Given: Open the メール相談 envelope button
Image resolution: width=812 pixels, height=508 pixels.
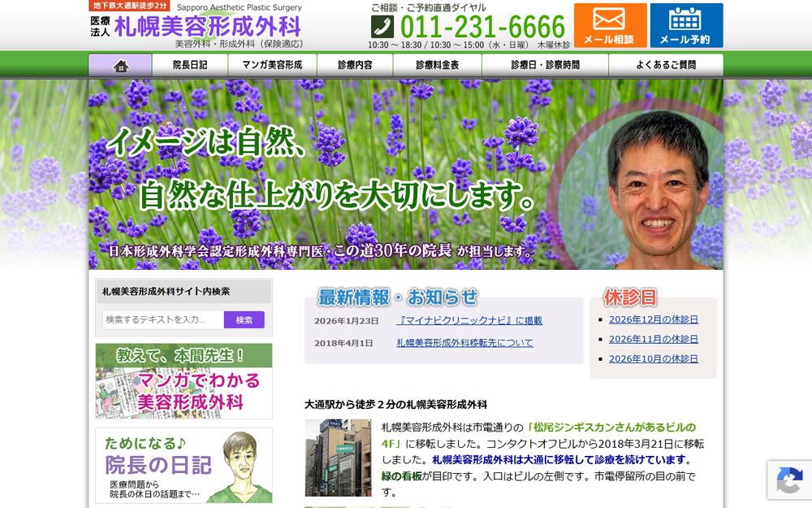Looking at the screenshot, I should [x=610, y=25].
